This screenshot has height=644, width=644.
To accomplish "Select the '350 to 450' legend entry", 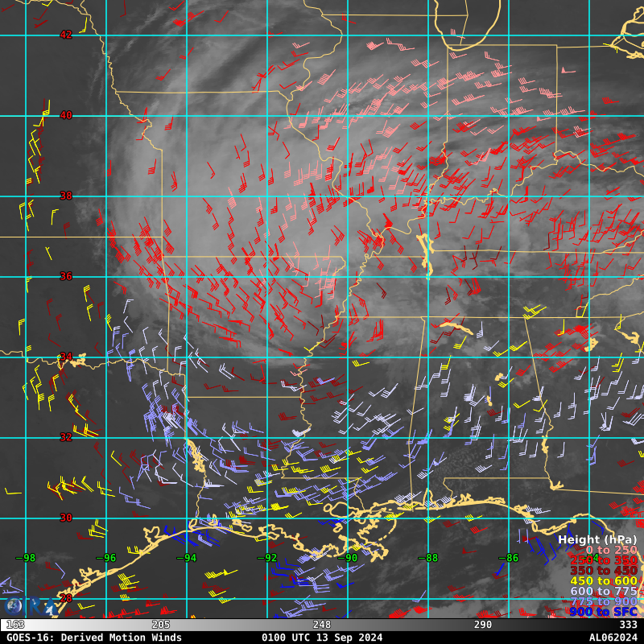I will pyautogui.click(x=604, y=571).
